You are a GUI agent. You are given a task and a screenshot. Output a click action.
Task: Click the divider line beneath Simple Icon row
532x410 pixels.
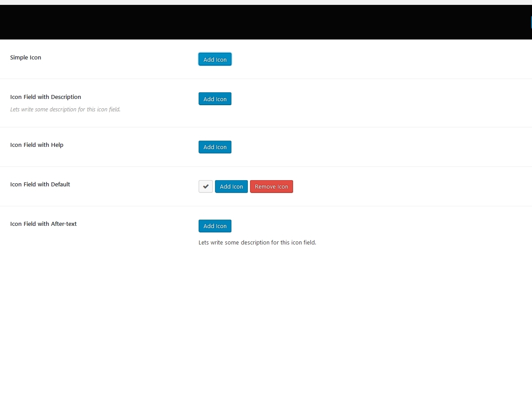pyautogui.click(x=266, y=79)
